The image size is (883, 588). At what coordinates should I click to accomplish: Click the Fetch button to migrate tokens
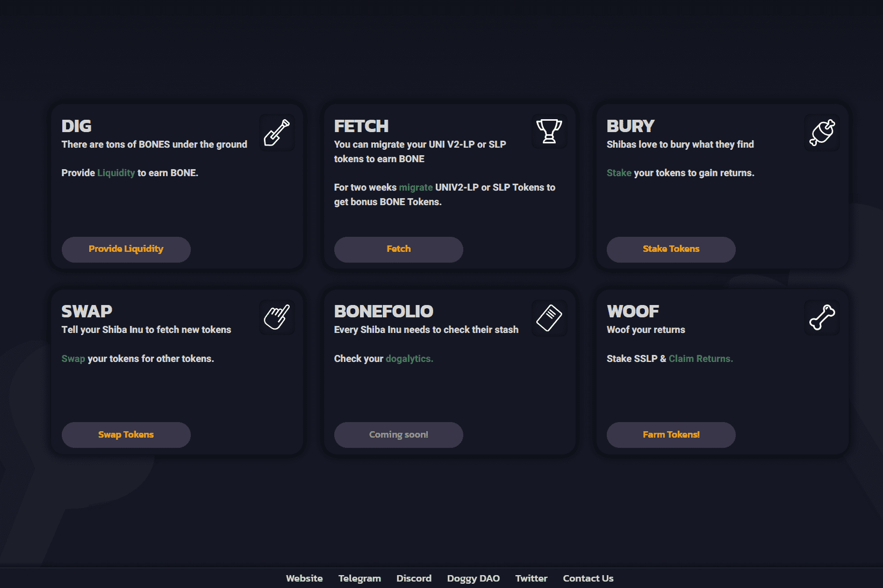[x=398, y=249]
